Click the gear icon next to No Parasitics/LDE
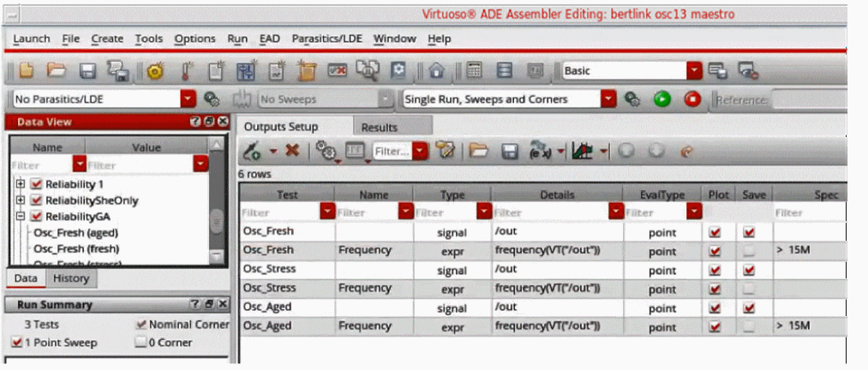This screenshot has height=370, width=868. 212,99
